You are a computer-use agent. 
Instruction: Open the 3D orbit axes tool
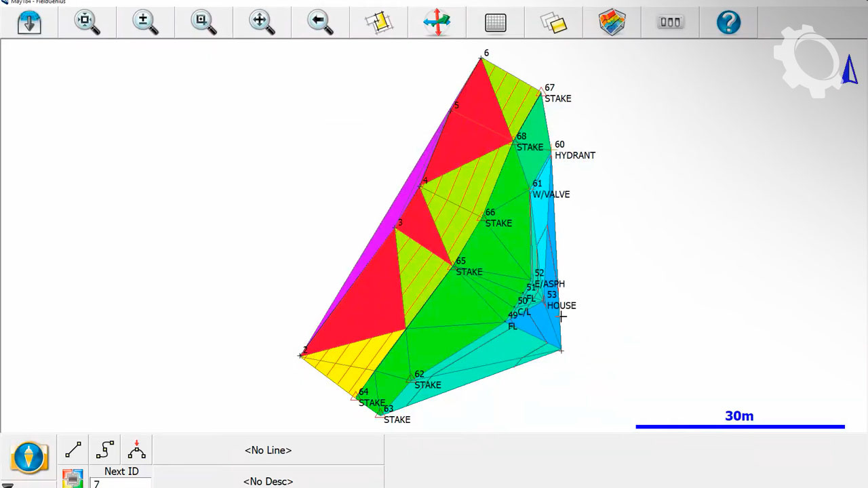click(x=437, y=22)
